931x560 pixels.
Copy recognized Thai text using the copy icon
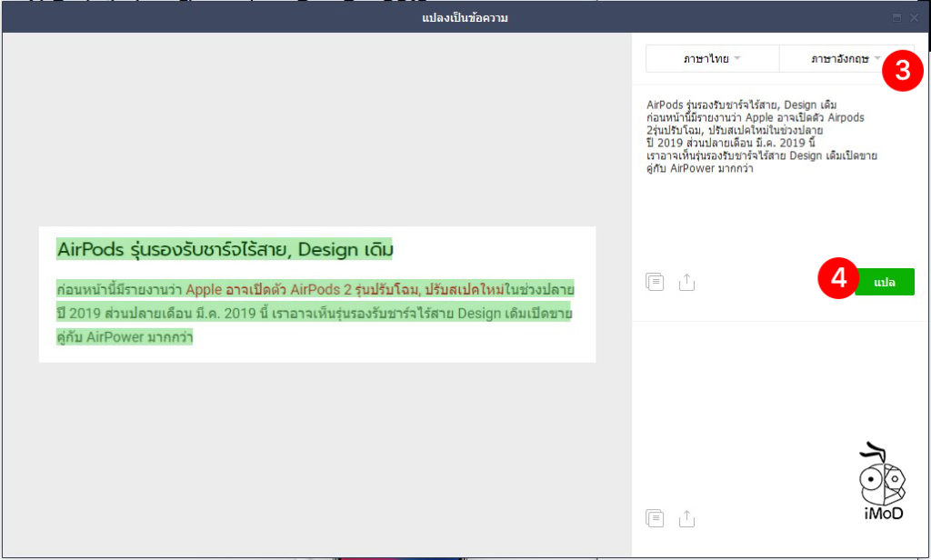click(655, 282)
